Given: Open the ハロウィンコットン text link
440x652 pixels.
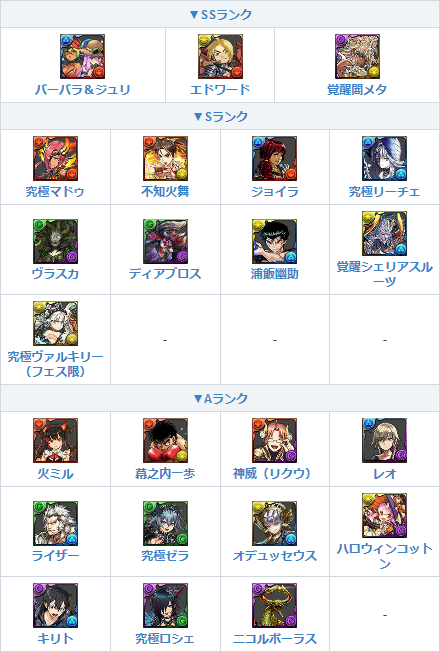Looking at the screenshot, I should (384, 556).
